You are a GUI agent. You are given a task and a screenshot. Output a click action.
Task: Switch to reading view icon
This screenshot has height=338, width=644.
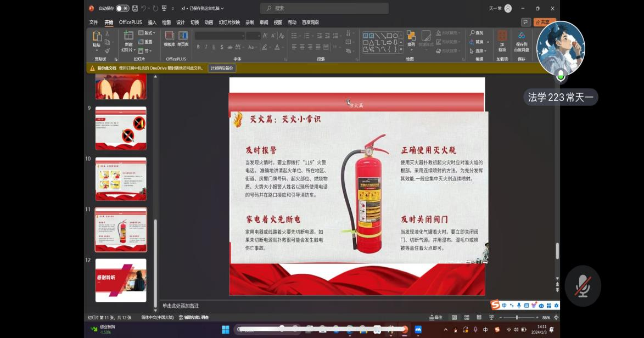click(479, 318)
